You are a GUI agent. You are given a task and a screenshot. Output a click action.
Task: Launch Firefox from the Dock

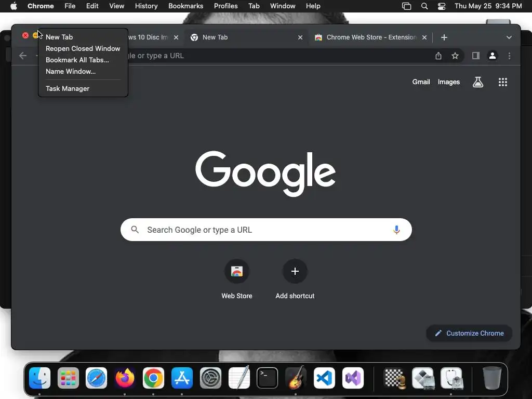pyautogui.click(x=125, y=378)
